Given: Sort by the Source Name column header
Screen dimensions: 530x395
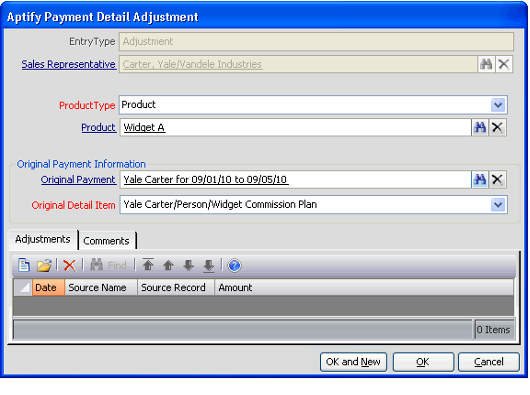Looking at the screenshot, I should 101,288.
